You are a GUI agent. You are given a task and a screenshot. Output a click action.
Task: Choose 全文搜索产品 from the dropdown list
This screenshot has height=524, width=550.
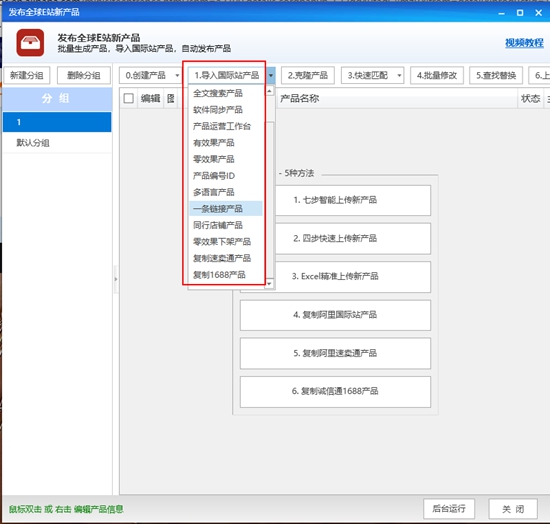point(226,93)
